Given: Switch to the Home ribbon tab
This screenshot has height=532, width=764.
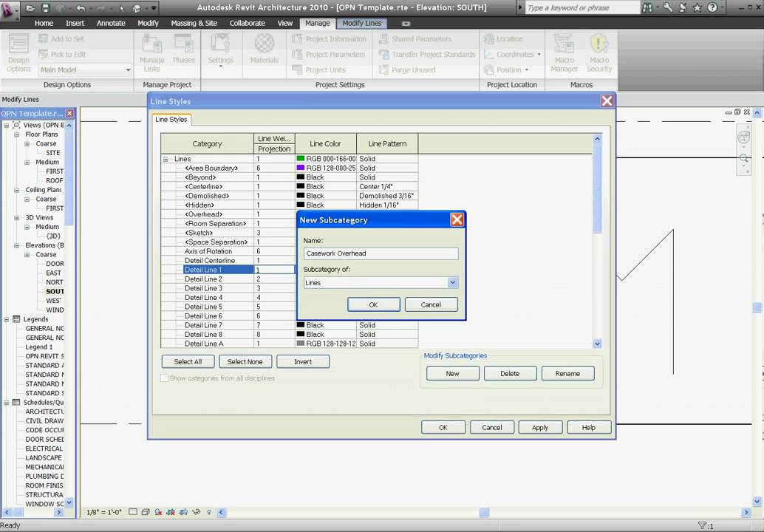Looking at the screenshot, I should click(44, 23).
